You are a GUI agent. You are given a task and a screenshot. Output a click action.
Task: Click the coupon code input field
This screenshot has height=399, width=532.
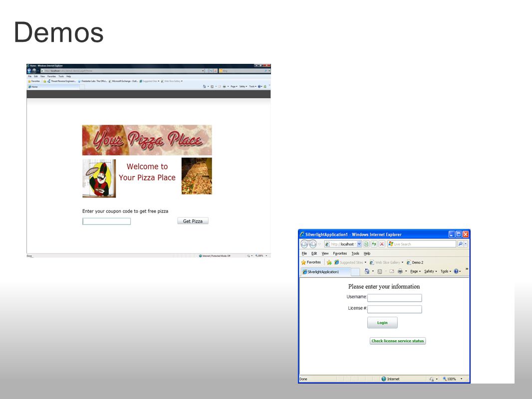(x=106, y=221)
